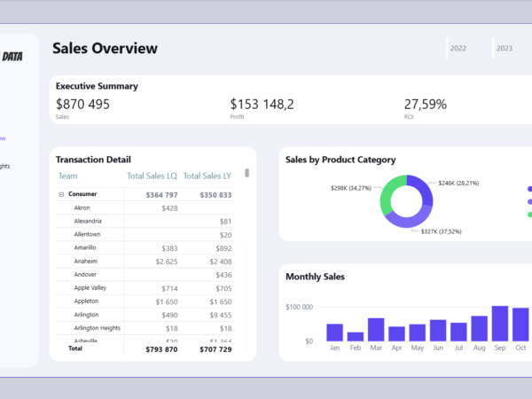Select the Amarillo row
The height and width of the screenshot is (399, 532).
[145, 247]
